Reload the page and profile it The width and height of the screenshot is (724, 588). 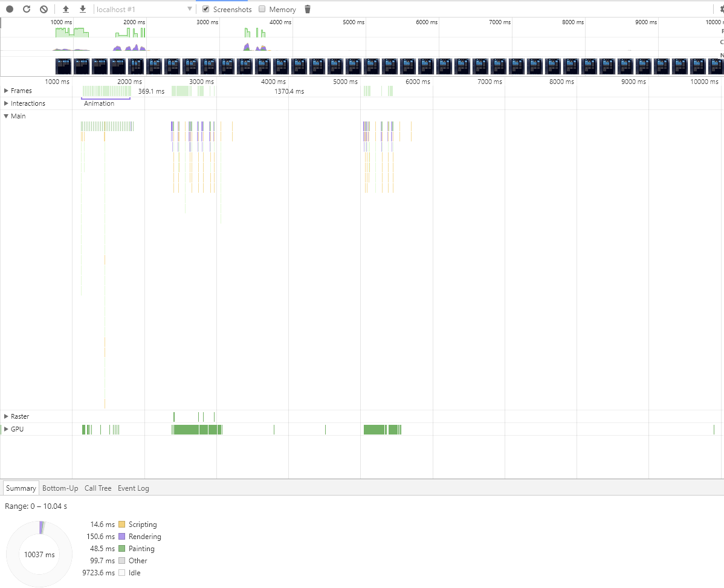[x=27, y=9]
